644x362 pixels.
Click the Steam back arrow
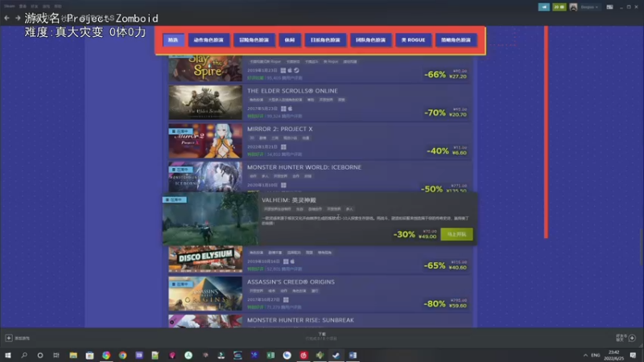6,18
